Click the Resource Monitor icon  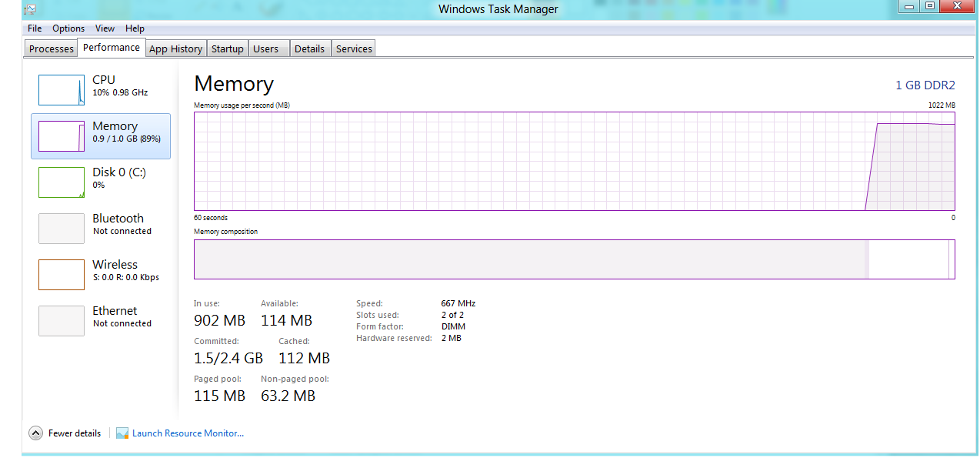pos(122,433)
